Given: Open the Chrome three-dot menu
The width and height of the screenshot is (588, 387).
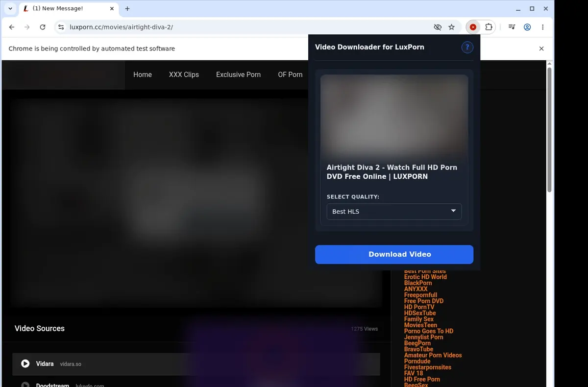Looking at the screenshot, I should (x=543, y=27).
